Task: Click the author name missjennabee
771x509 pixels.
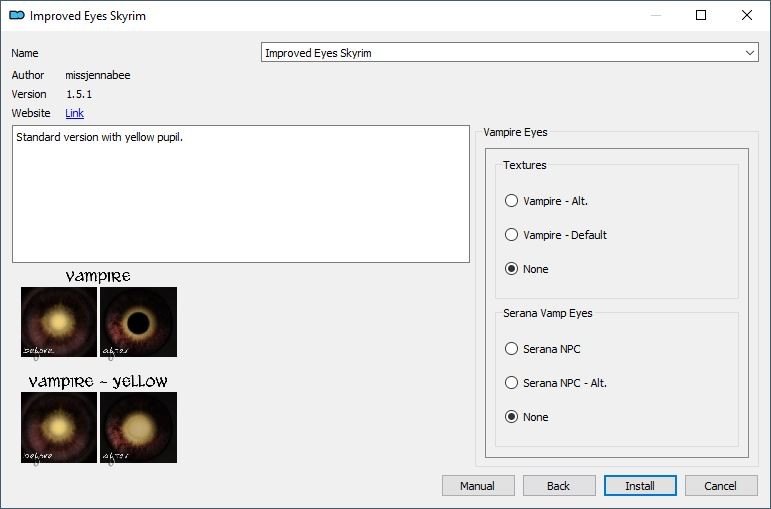Action: click(x=98, y=75)
